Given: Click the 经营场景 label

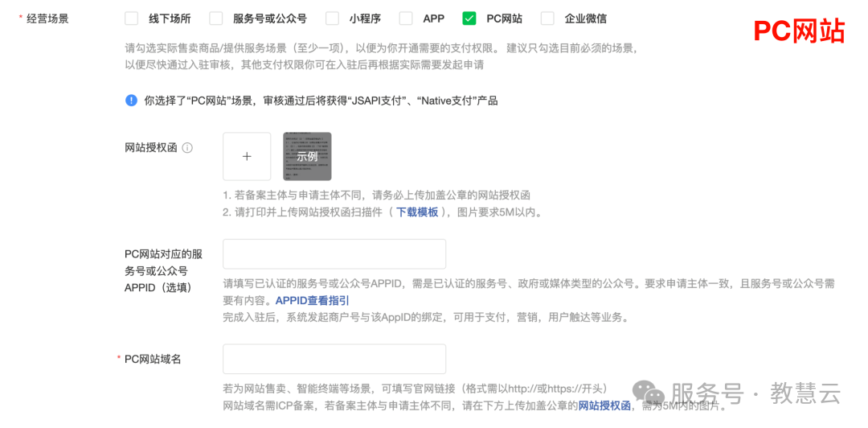Looking at the screenshot, I should pyautogui.click(x=47, y=19).
